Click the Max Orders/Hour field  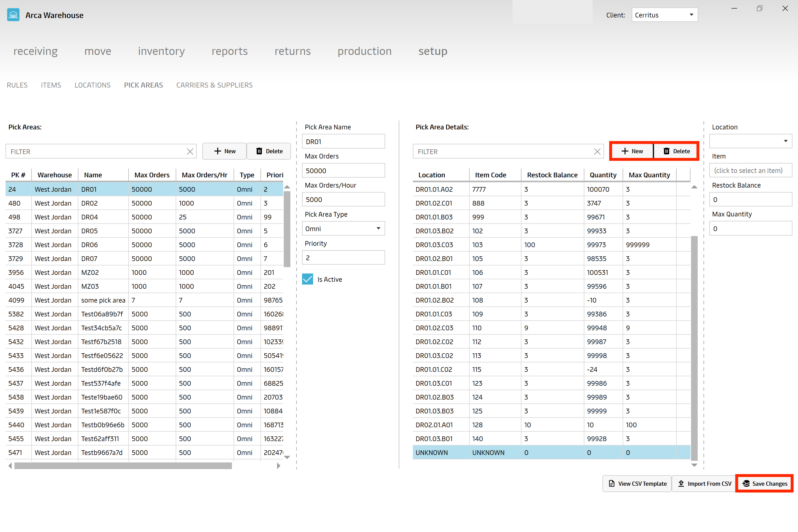[x=343, y=199]
